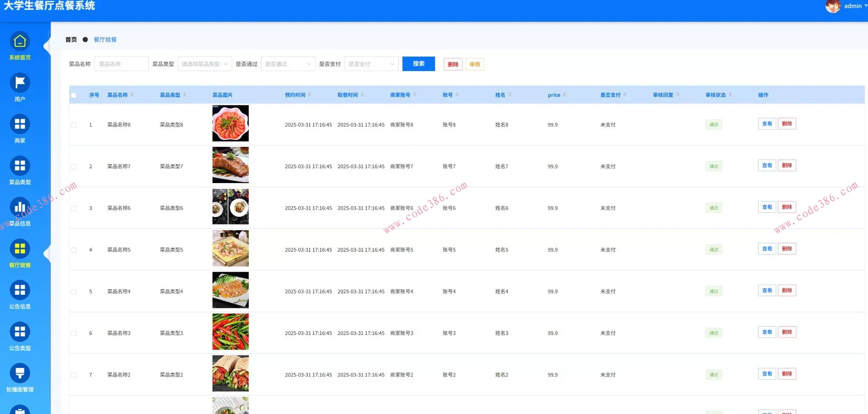
Task: Delete the 菜品名称6 row
Action: [x=787, y=207]
